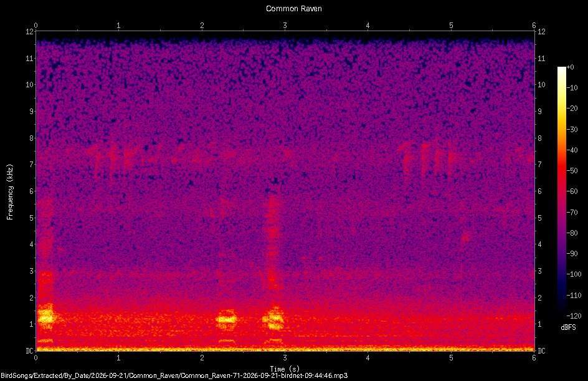Select the 3 label on left frequency axis

(x=32, y=271)
